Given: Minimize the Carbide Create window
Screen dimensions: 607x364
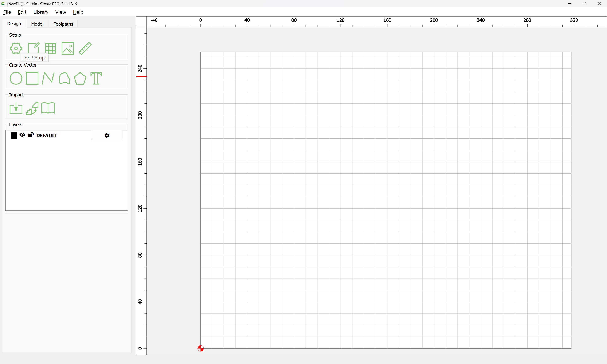Looking at the screenshot, I should coord(570,3).
